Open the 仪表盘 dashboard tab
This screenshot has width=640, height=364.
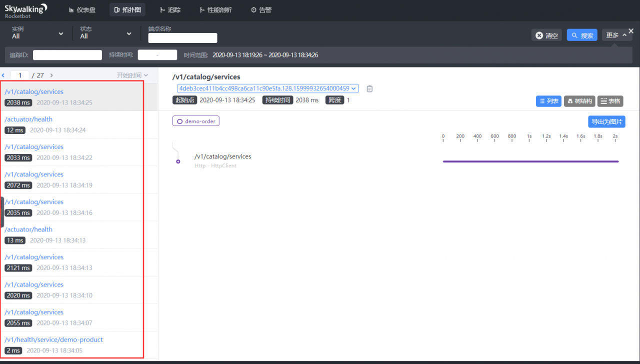coord(82,10)
